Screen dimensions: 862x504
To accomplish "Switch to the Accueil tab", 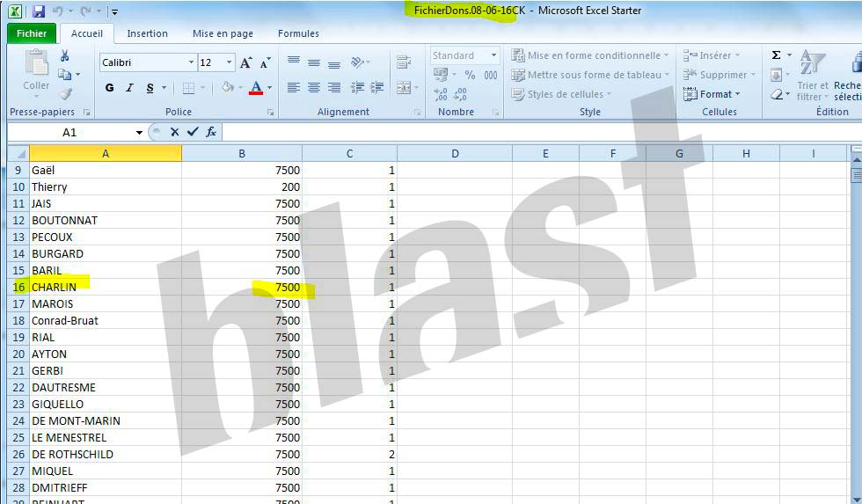I will click(87, 33).
